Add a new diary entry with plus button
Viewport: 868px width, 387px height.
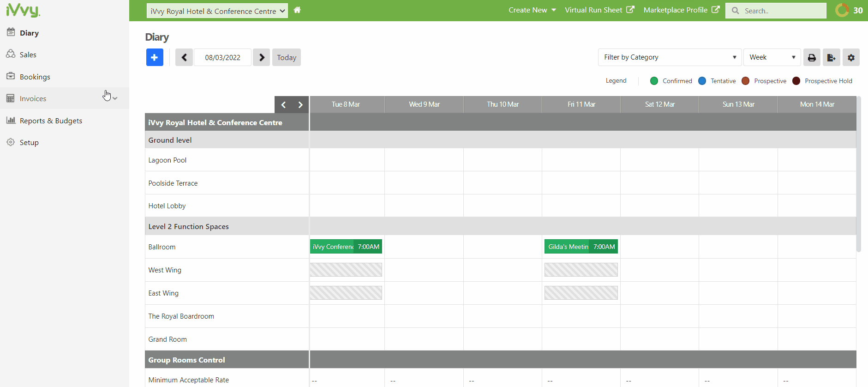pyautogui.click(x=155, y=57)
